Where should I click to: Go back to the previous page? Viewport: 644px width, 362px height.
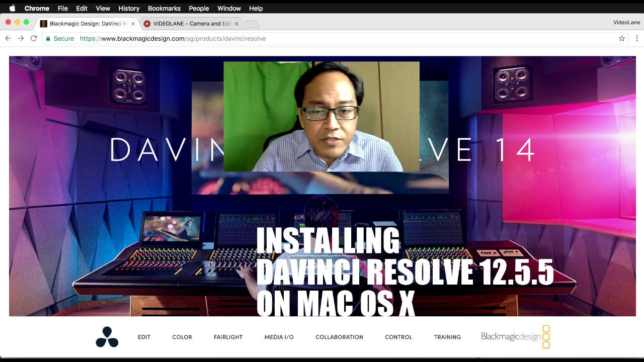tap(8, 38)
